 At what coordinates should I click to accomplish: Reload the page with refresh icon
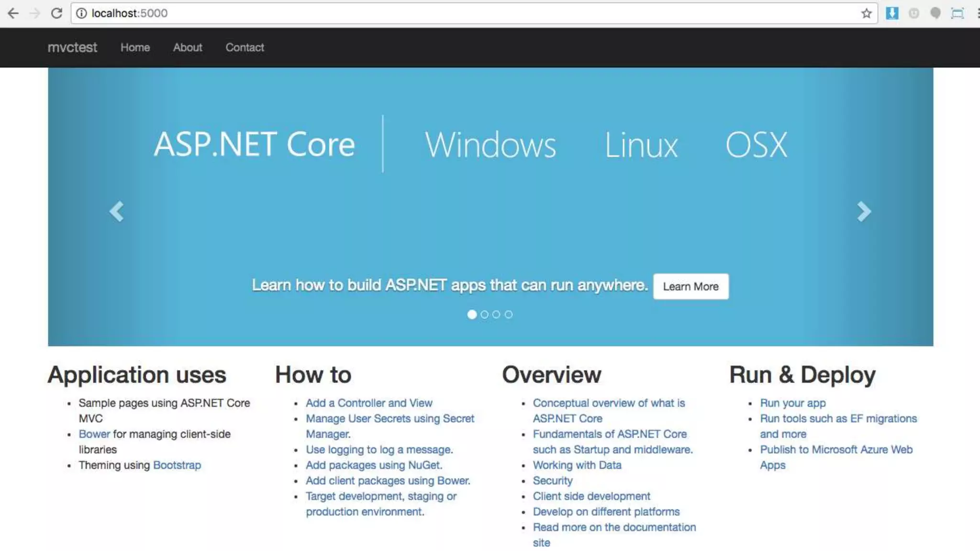[x=56, y=13]
